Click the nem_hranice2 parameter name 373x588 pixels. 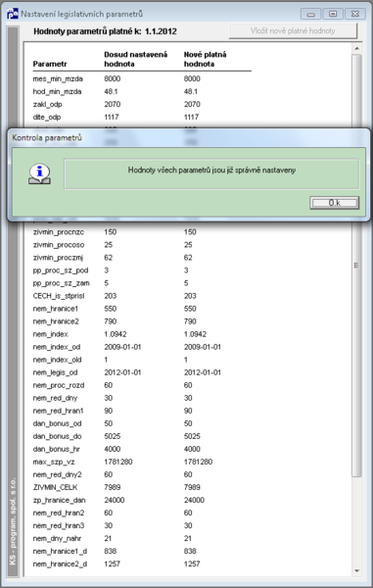click(56, 321)
